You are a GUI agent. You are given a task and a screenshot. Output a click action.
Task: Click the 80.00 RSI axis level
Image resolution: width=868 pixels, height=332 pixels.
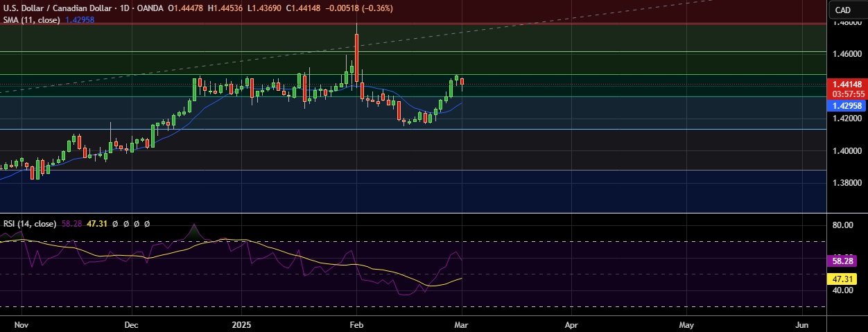pos(843,225)
